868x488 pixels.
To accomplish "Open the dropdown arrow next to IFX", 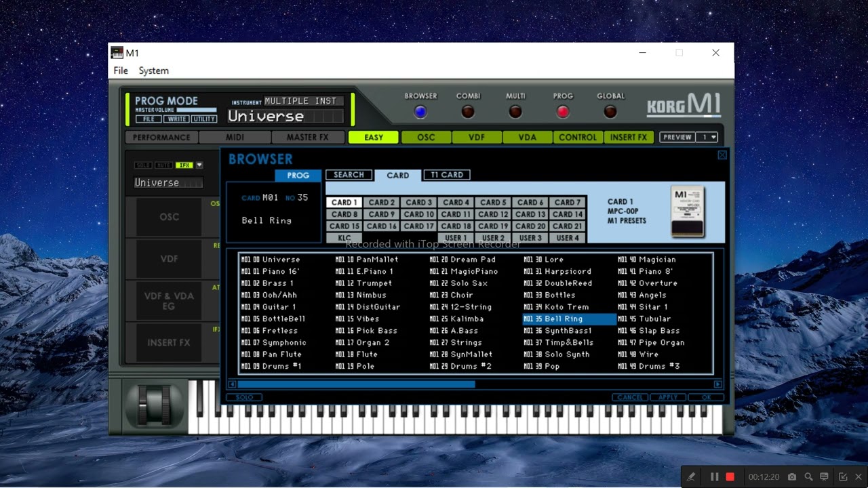I will 199,165.
